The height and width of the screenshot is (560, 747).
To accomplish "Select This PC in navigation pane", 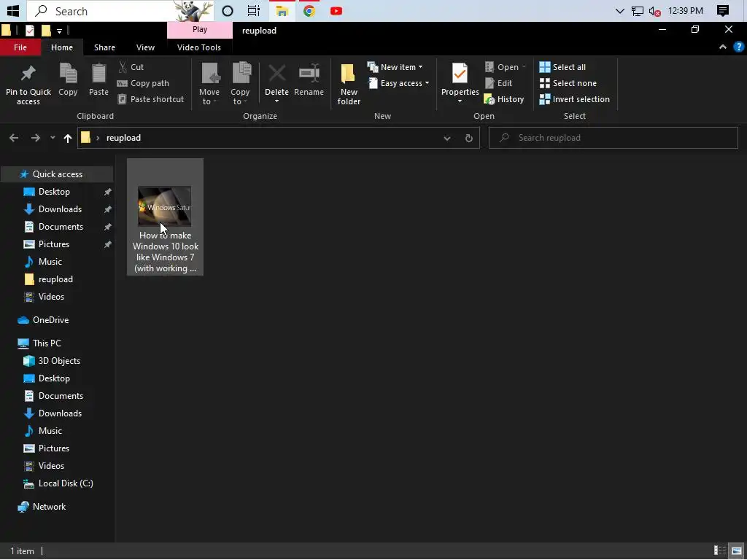I will point(47,343).
